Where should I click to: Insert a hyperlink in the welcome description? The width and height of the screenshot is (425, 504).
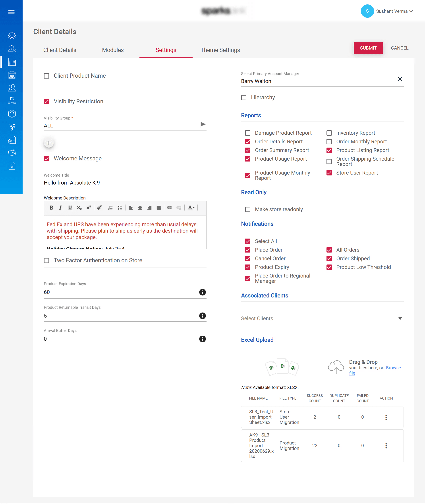coord(169,208)
